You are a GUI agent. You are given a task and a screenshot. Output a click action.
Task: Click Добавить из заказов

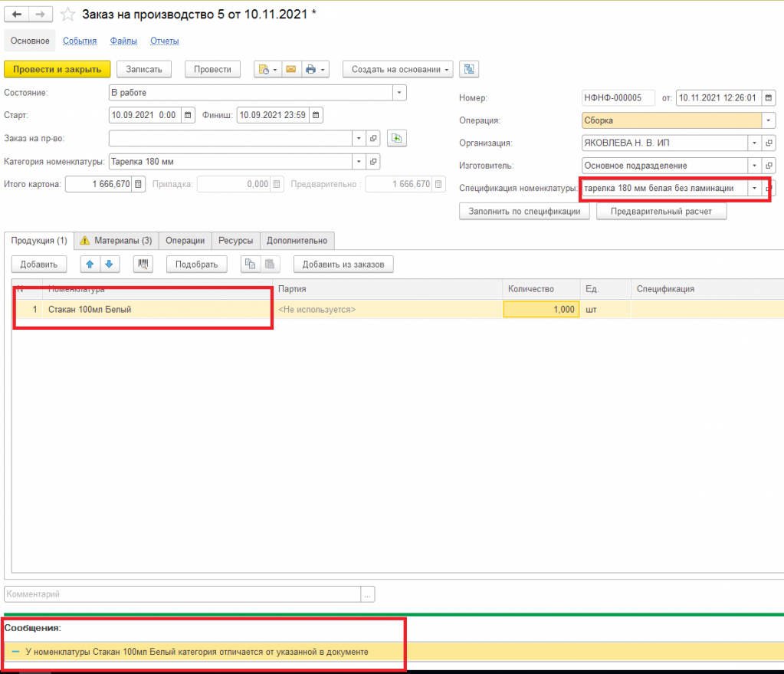[x=343, y=265]
